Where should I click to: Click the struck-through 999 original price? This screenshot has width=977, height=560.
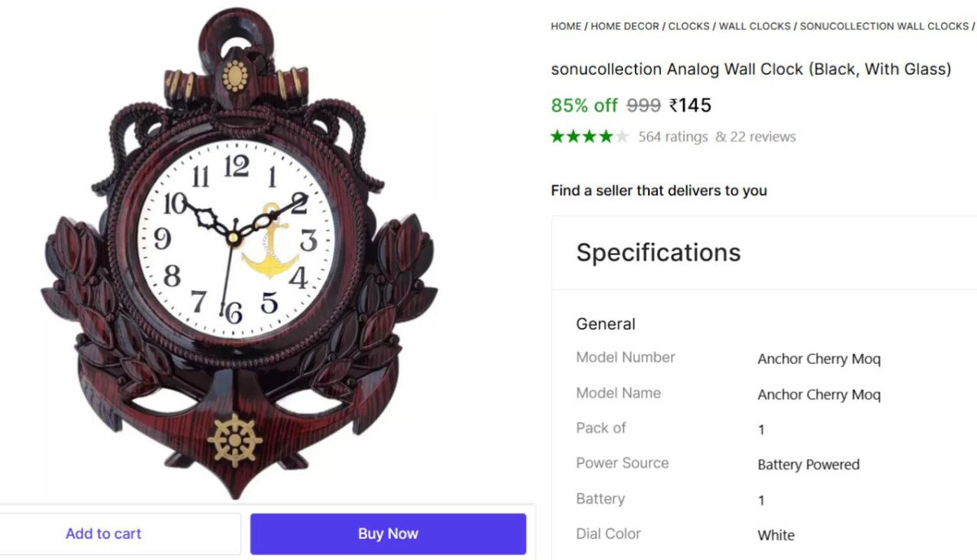(643, 106)
